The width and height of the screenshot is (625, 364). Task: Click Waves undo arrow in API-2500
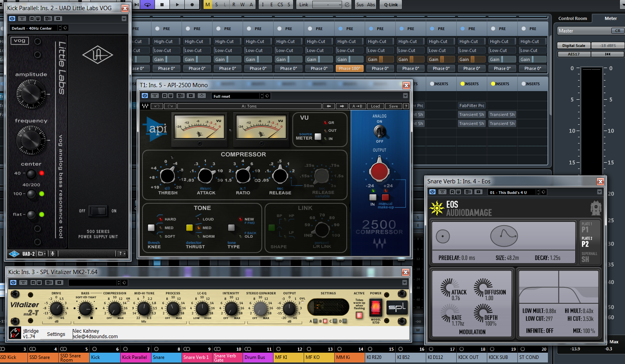pyautogui.click(x=157, y=106)
